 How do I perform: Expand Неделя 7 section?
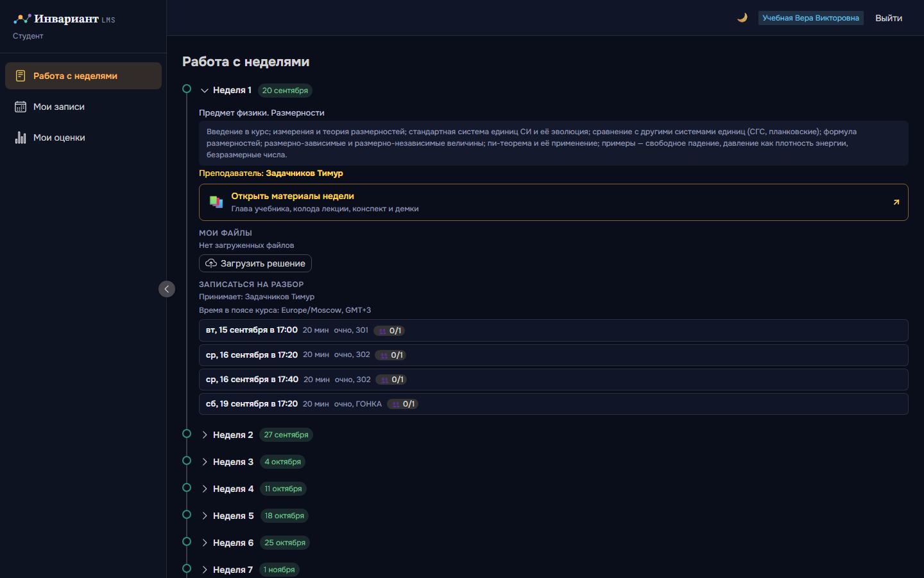pos(205,570)
